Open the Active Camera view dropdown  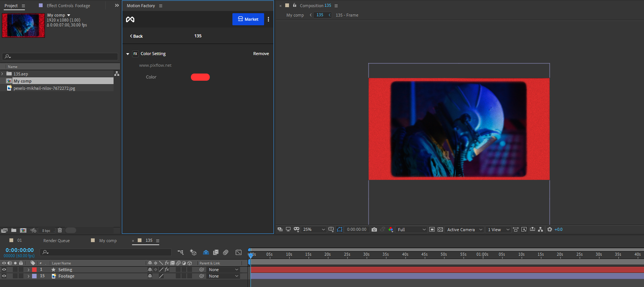pos(464,230)
